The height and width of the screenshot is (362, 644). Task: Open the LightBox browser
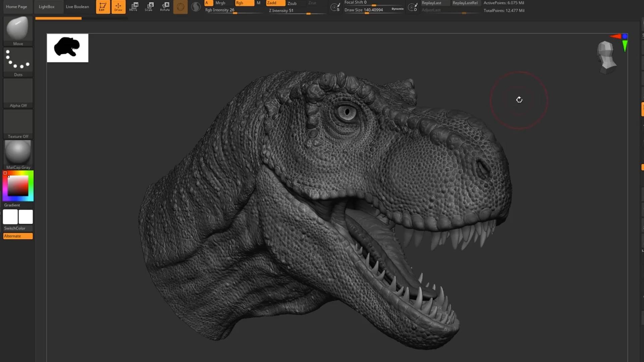click(46, 7)
